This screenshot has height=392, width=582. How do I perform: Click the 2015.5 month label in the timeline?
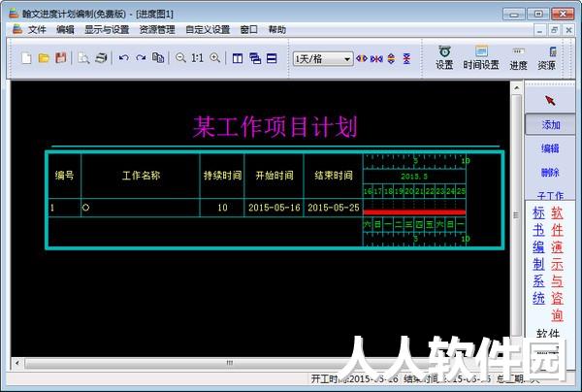[x=414, y=177]
